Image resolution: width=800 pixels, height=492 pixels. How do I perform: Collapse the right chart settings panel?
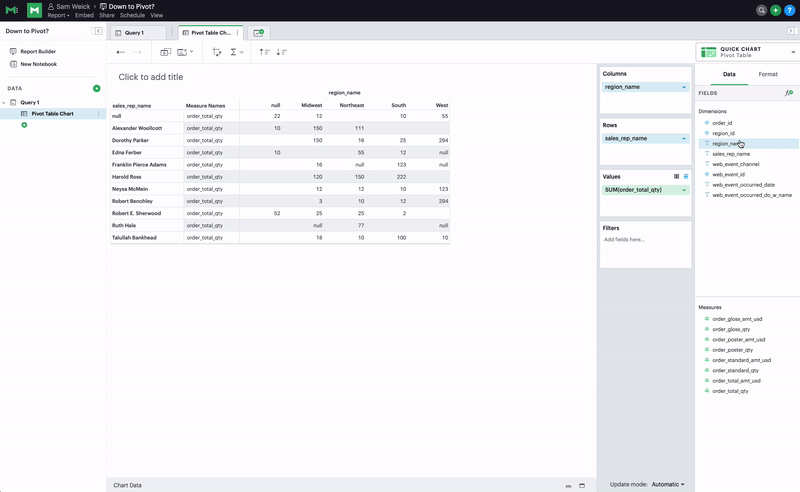pyautogui.click(x=791, y=32)
